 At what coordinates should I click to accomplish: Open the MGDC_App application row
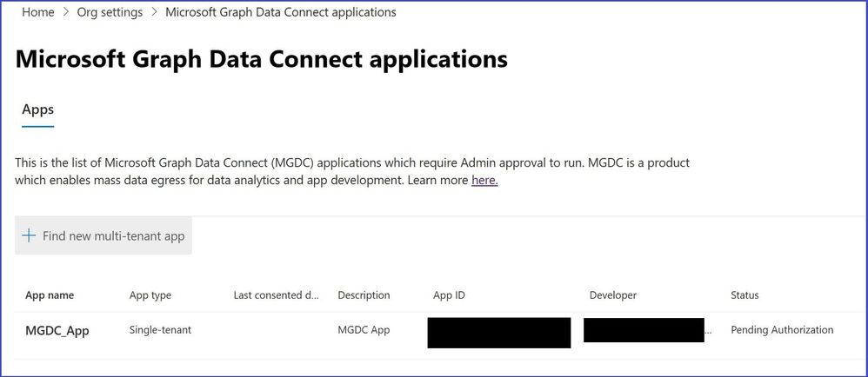(x=57, y=331)
